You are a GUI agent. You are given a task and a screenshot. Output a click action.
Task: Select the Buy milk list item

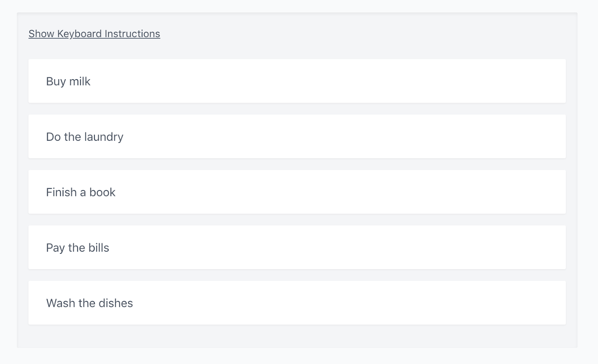coord(297,81)
